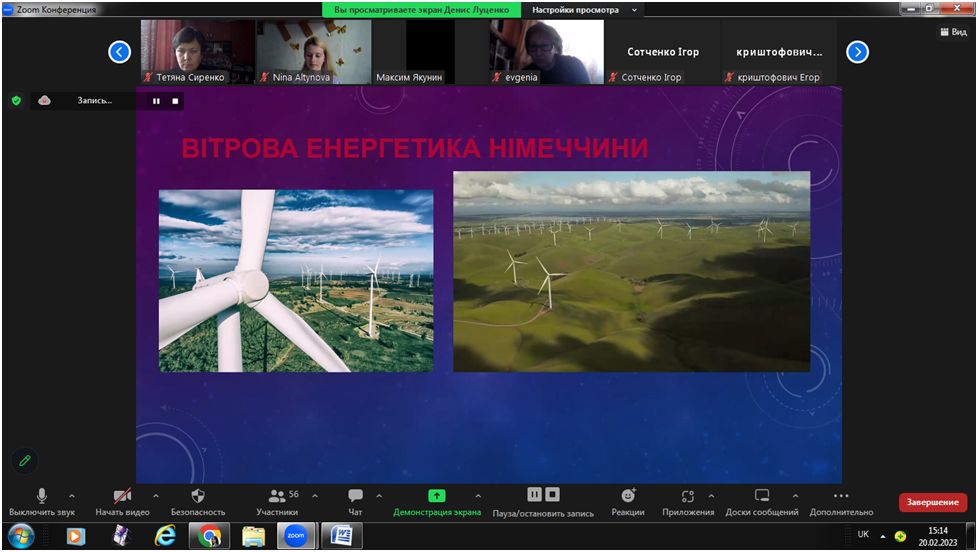This screenshot has height=552, width=978.
Task: Switch to Zoom taskbar icon
Action: (x=296, y=536)
